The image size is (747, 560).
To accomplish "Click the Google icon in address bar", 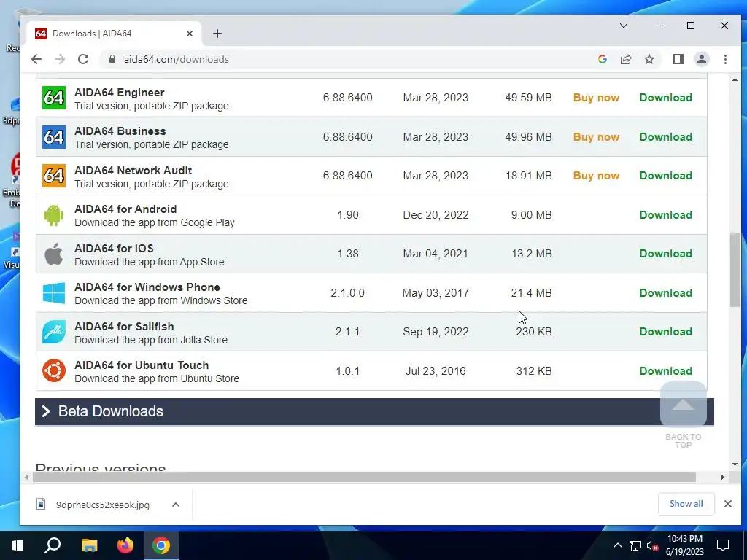I will click(x=602, y=59).
